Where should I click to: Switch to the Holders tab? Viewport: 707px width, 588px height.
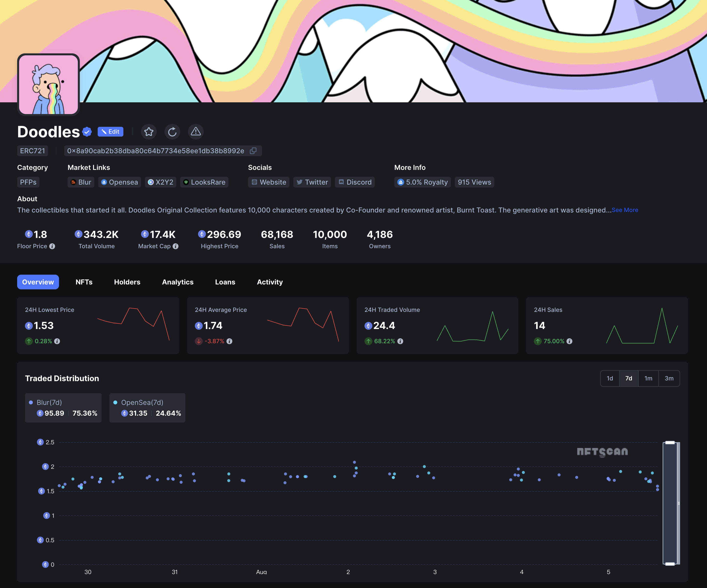click(127, 282)
